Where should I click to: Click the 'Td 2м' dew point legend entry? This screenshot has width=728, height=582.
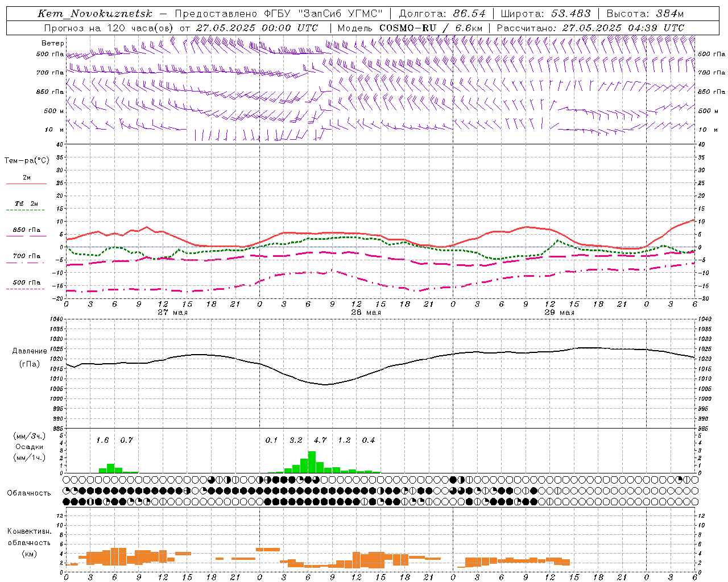coord(27,203)
